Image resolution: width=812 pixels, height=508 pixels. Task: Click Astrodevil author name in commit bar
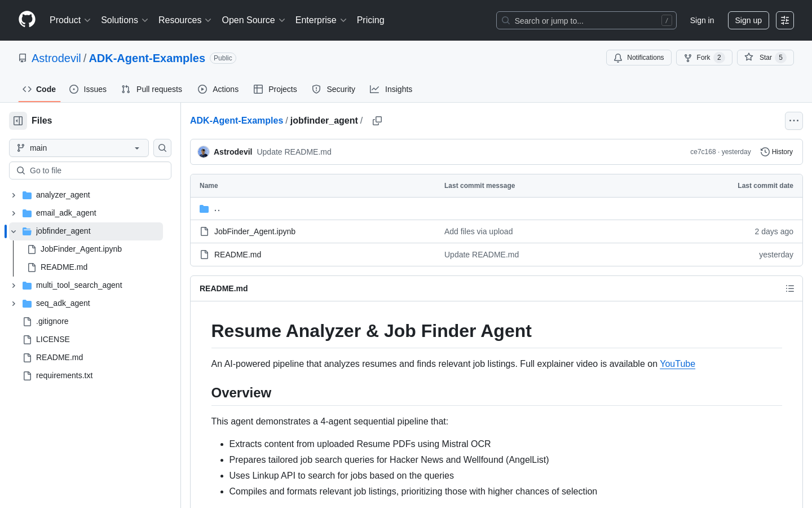tap(233, 152)
